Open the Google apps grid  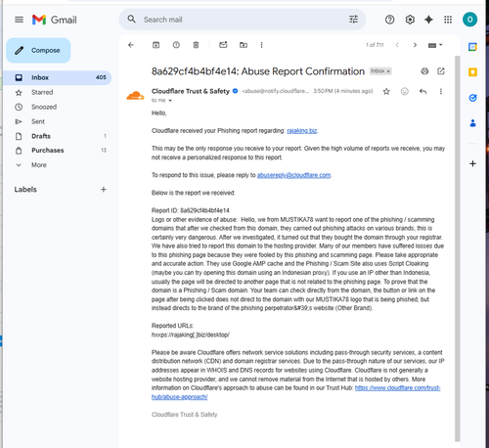448,20
